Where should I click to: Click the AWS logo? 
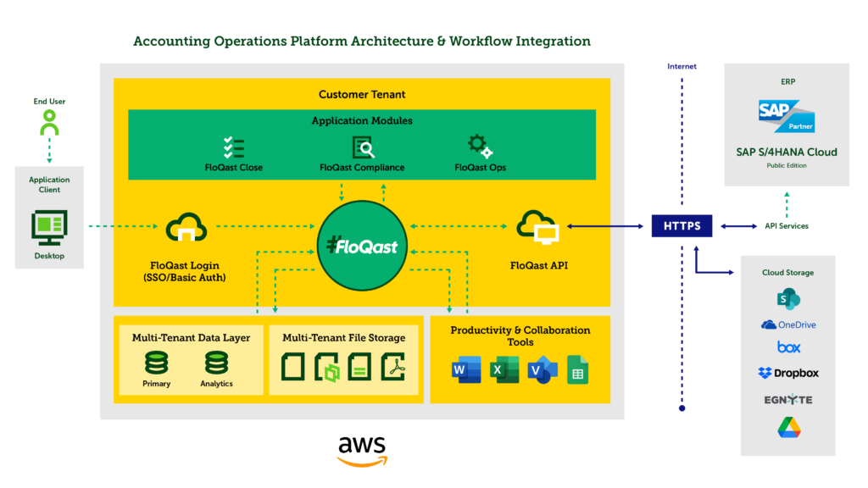coord(363,452)
